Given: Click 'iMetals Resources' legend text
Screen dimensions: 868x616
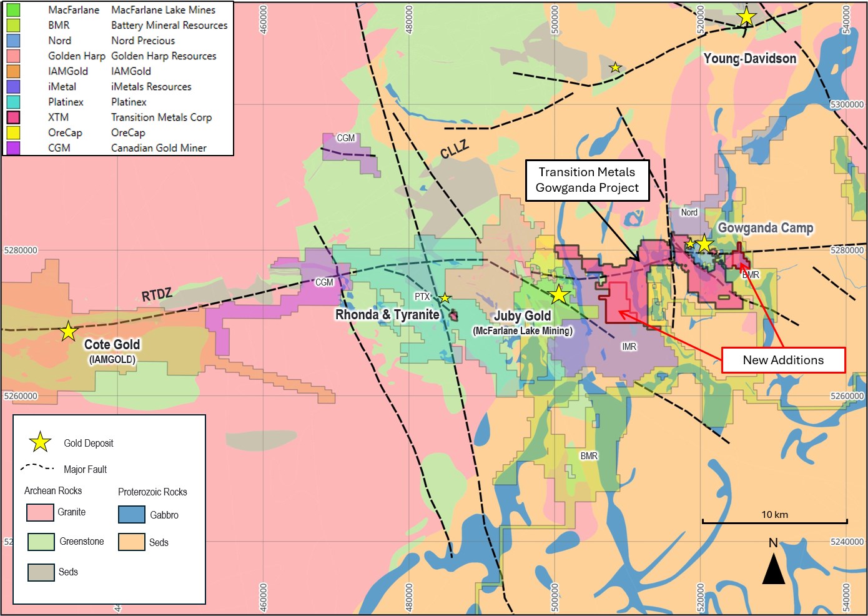Looking at the screenshot, I should [x=151, y=87].
